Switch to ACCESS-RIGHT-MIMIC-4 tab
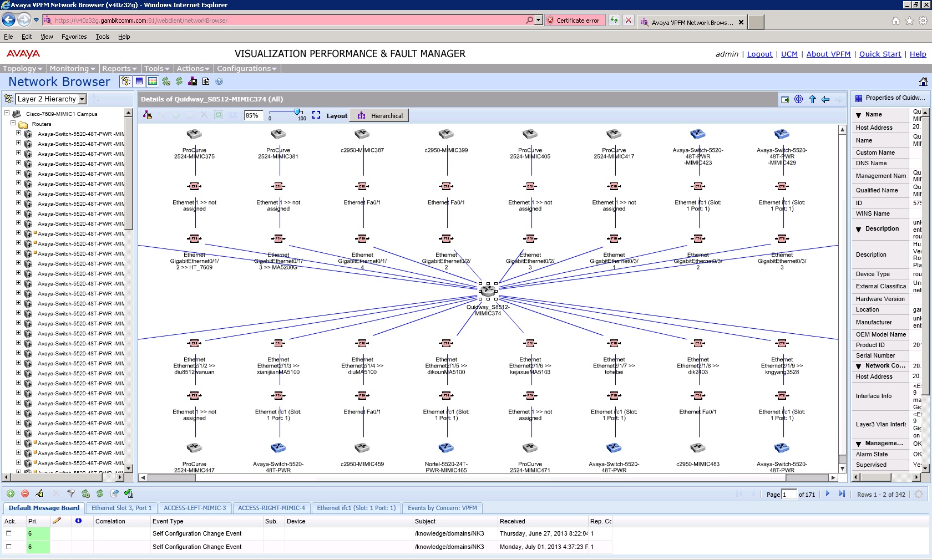The height and width of the screenshot is (560, 932). (x=271, y=508)
